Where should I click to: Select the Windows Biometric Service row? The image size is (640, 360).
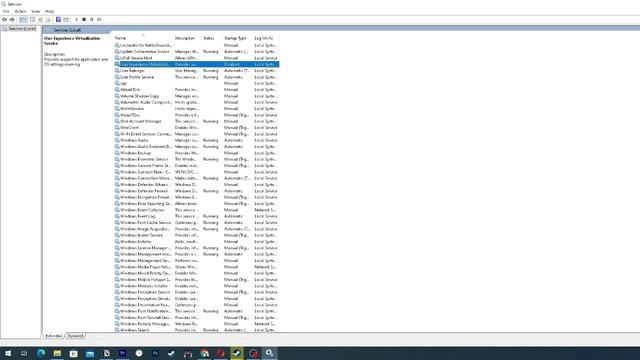point(197,159)
